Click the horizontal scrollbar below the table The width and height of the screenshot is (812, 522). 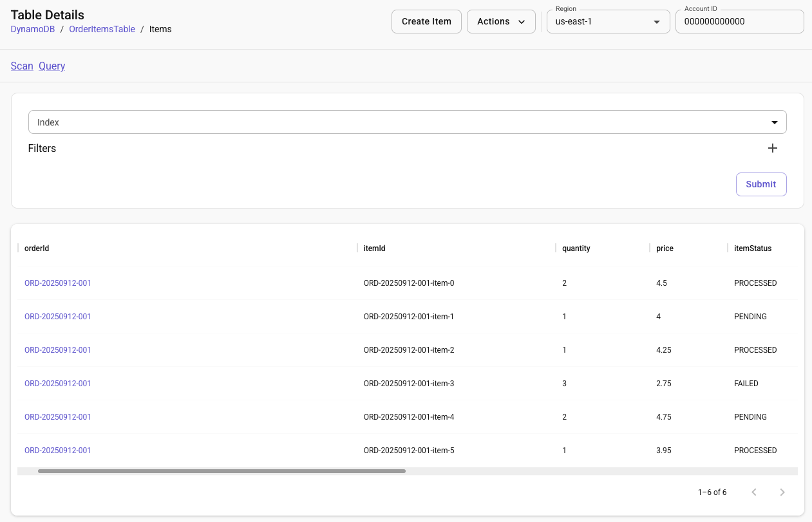coord(222,471)
